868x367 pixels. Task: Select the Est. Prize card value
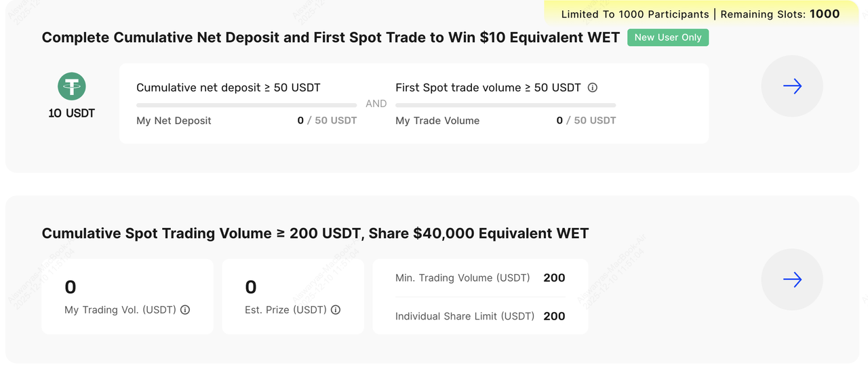coord(251,288)
